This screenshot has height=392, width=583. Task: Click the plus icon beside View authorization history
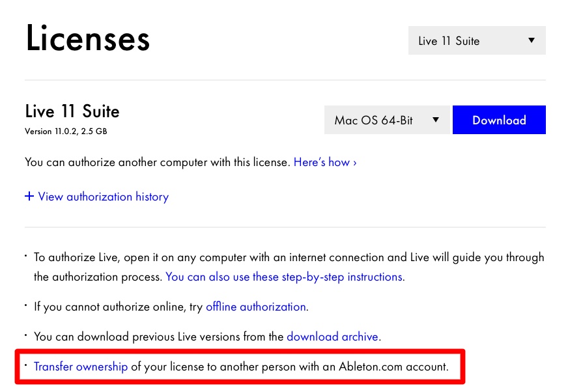[29, 197]
